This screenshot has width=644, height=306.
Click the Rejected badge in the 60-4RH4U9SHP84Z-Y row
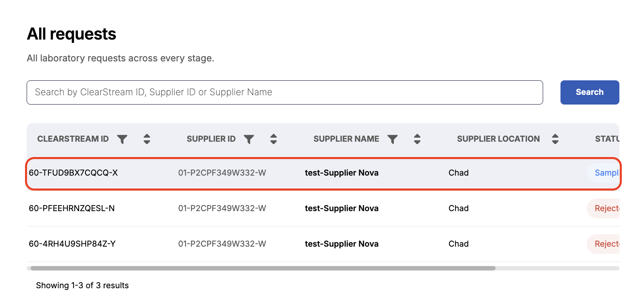point(603,244)
